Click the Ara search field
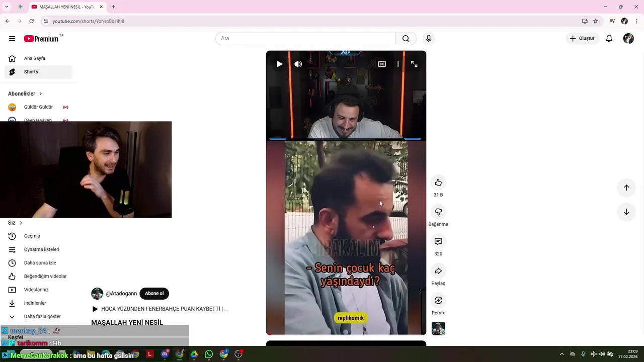The width and height of the screenshot is (644, 362). 305,39
